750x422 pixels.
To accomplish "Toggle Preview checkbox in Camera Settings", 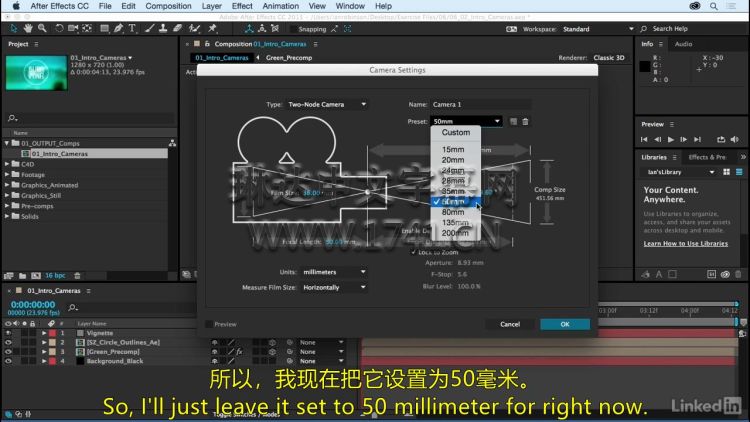I will pyautogui.click(x=209, y=324).
